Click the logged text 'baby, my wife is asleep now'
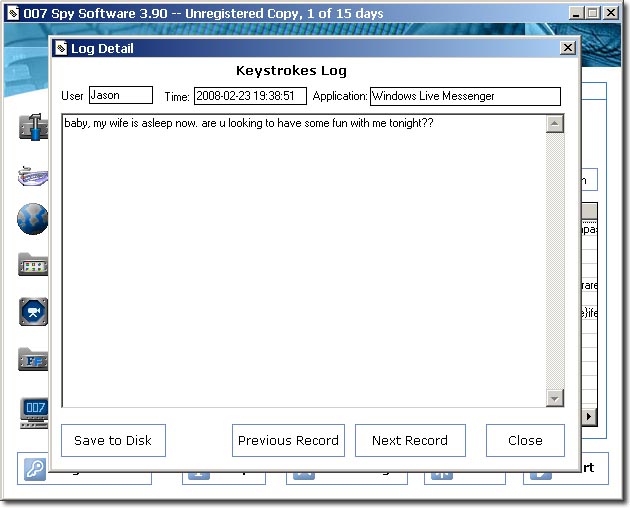Image resolution: width=630 pixels, height=508 pixels. 131,123
